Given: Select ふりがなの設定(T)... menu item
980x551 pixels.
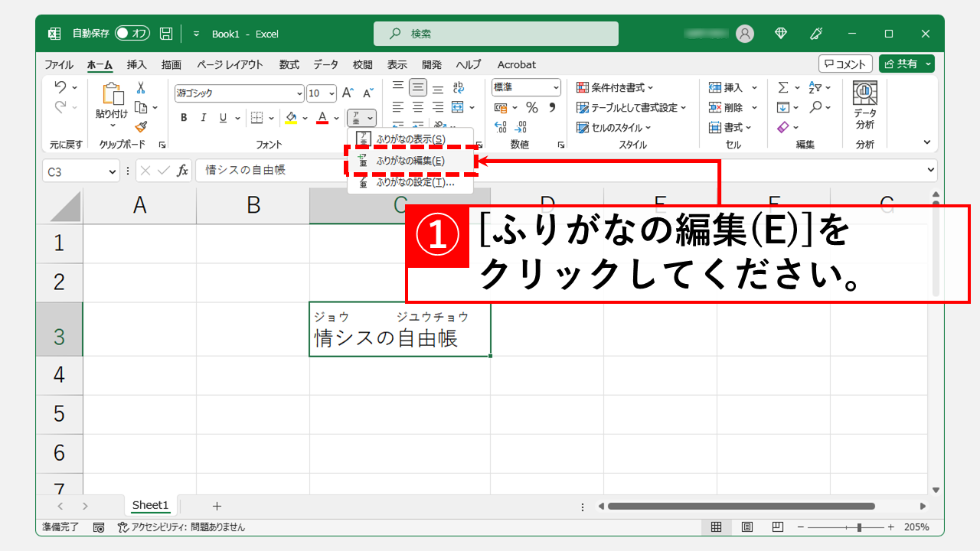Looking at the screenshot, I should (x=410, y=182).
